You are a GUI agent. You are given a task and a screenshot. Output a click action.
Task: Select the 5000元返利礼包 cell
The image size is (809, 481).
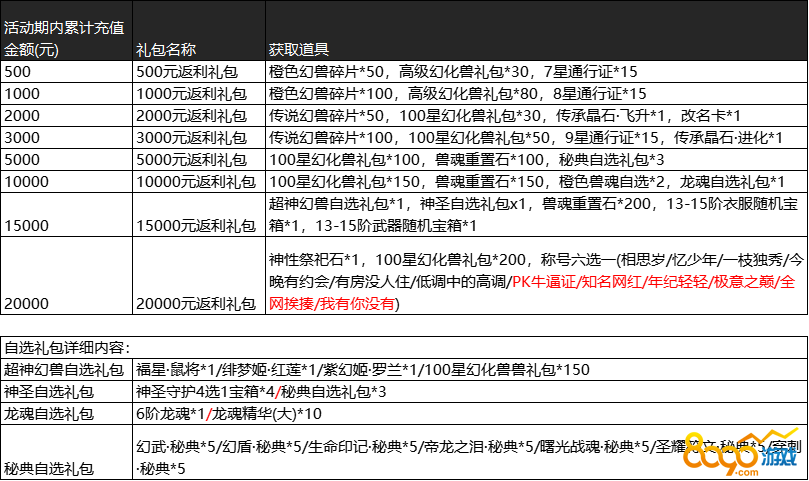pyautogui.click(x=192, y=160)
